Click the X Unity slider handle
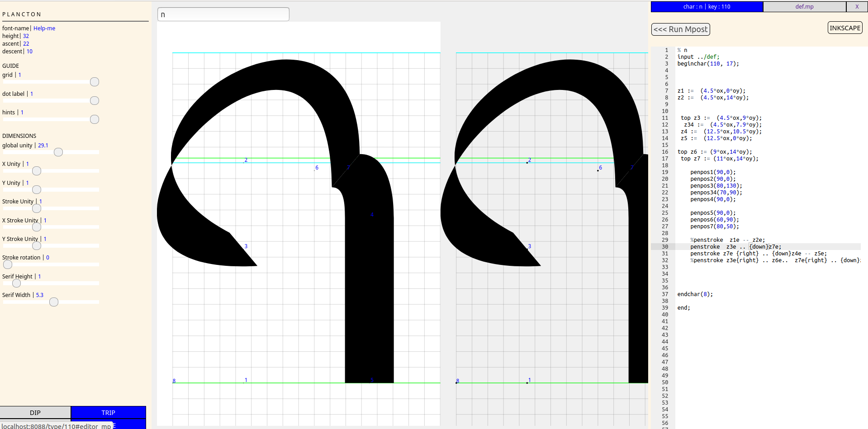 click(37, 171)
